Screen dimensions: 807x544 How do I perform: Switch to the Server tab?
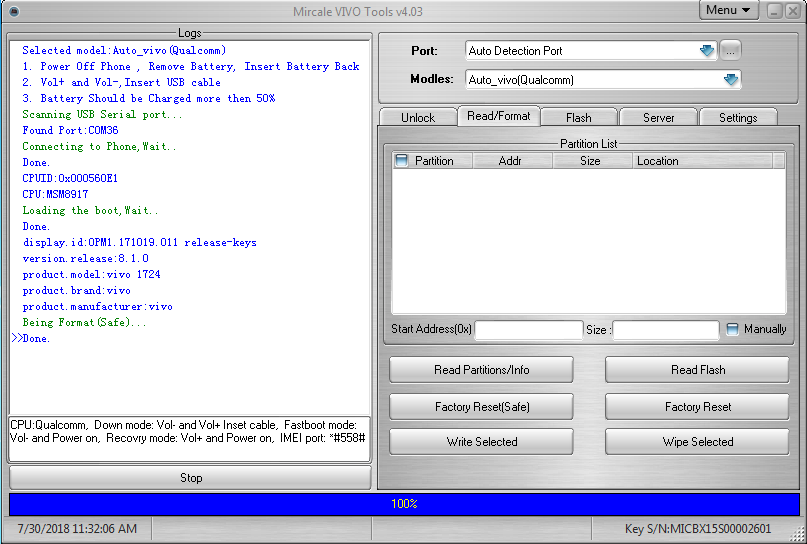(x=658, y=117)
